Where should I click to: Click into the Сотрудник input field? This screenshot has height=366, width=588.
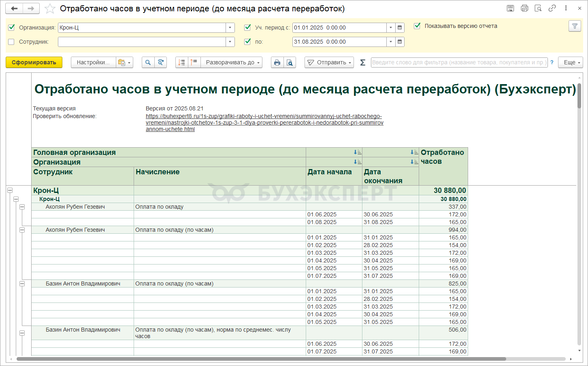[142, 42]
